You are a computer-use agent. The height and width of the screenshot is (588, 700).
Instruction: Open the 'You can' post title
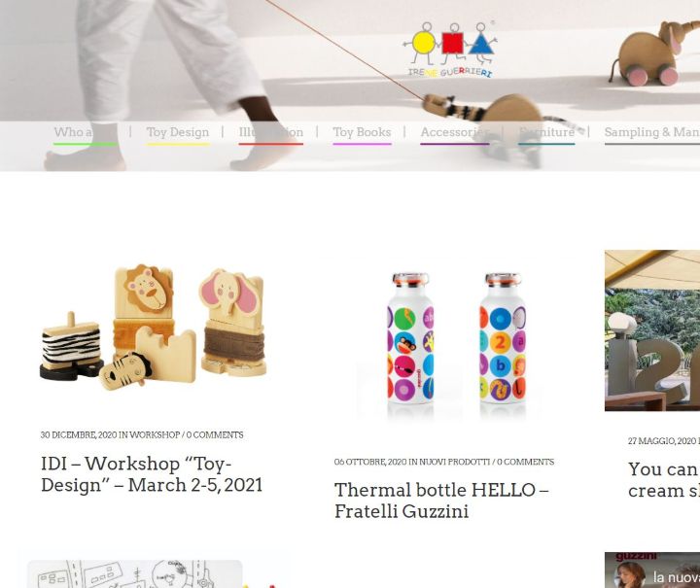664,479
